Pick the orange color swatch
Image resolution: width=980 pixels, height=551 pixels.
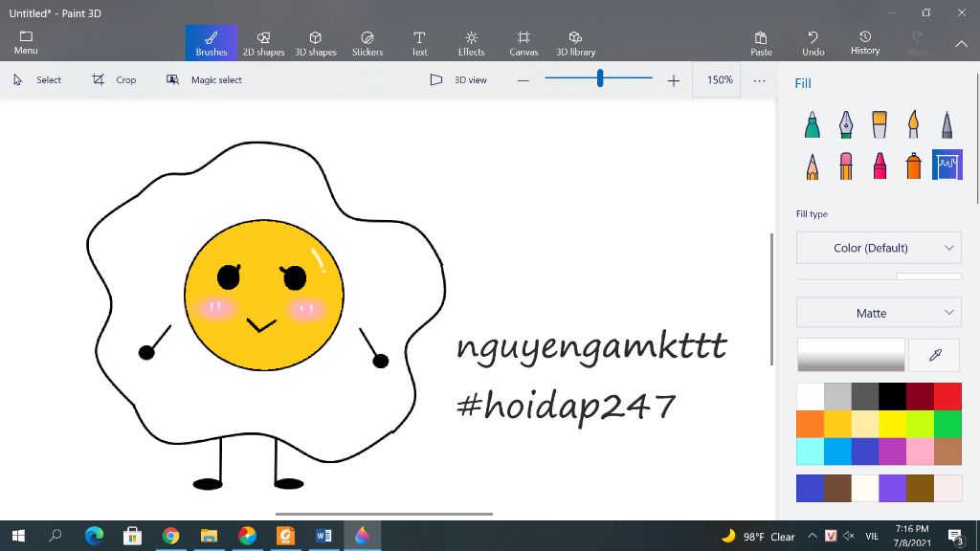click(x=810, y=424)
